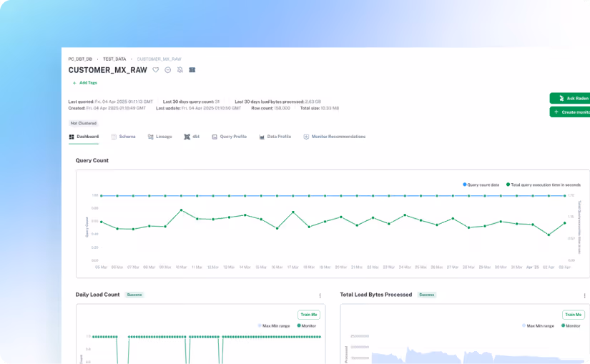
Task: Toggle Monitor legend in the Daily Load Count chart
Action: click(x=306, y=326)
